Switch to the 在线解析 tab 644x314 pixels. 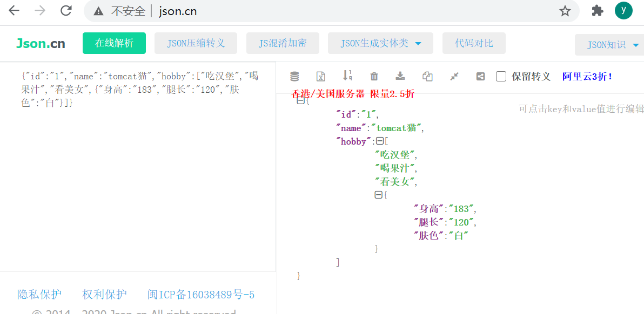point(114,43)
